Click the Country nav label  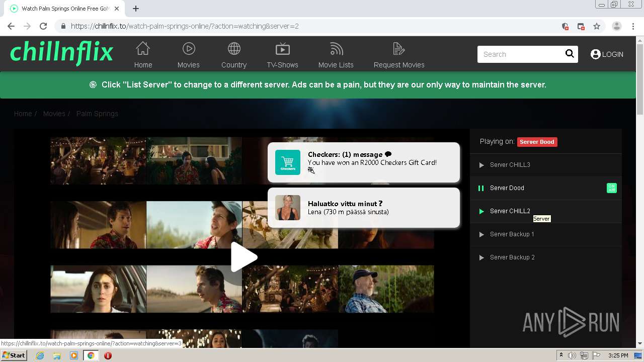[234, 65]
